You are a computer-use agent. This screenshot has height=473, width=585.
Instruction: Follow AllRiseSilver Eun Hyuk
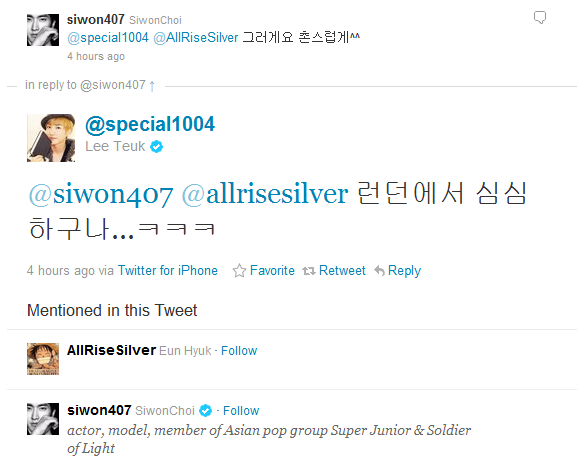click(239, 351)
